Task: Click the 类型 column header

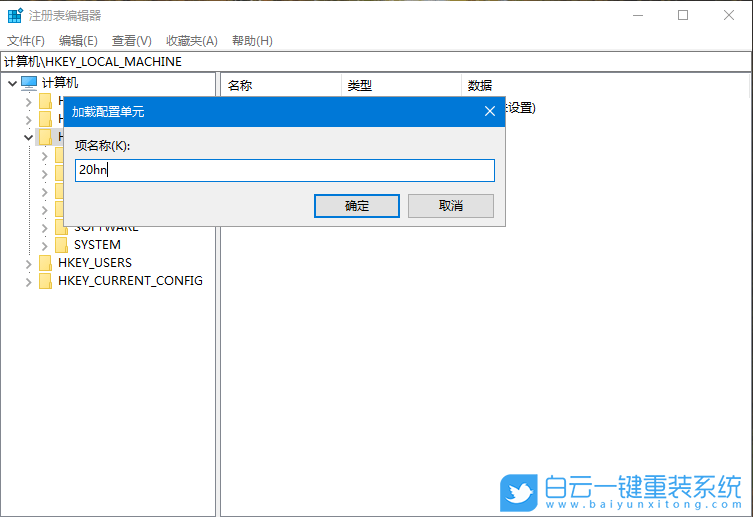Action: (x=401, y=85)
